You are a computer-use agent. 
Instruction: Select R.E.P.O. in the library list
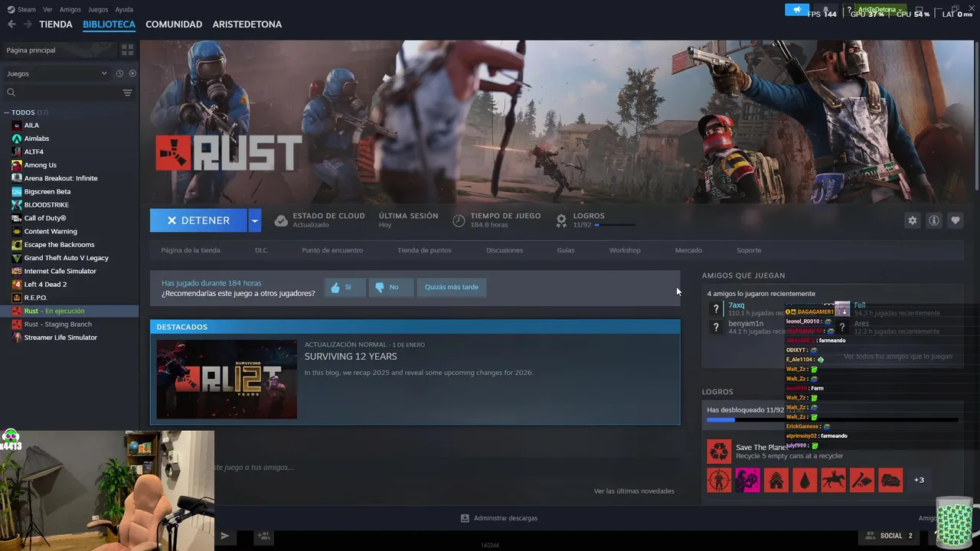click(35, 298)
